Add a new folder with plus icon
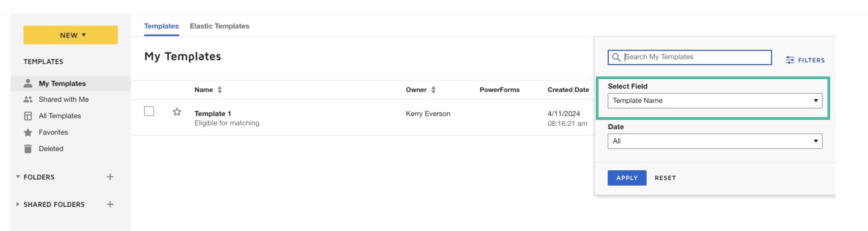The width and height of the screenshot is (868, 231). (110, 177)
